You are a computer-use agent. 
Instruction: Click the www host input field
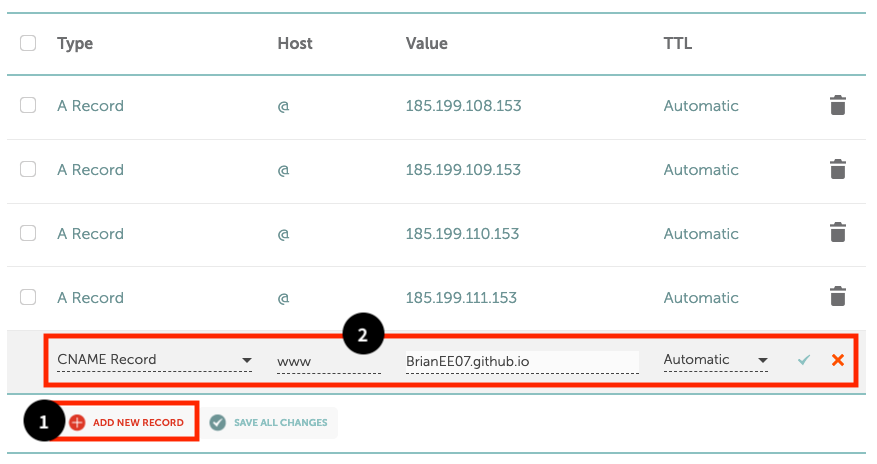(328, 361)
